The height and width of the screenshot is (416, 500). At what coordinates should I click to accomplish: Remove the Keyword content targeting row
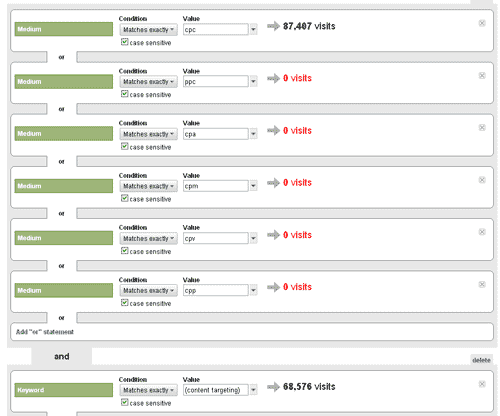click(482, 384)
